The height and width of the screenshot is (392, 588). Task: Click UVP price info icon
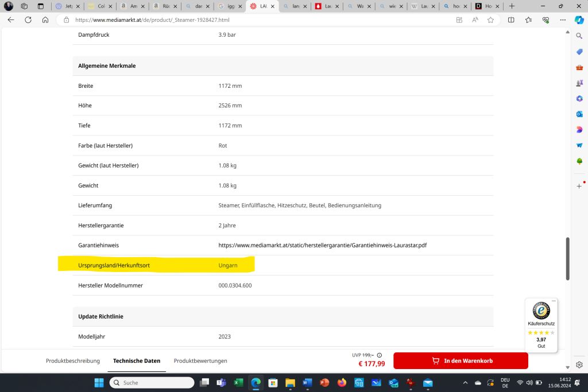379,355
